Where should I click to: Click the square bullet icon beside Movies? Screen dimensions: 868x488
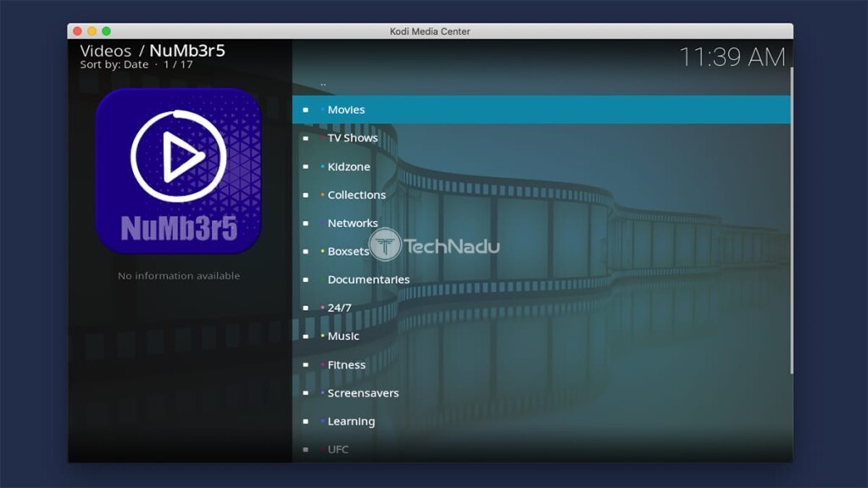coord(305,109)
